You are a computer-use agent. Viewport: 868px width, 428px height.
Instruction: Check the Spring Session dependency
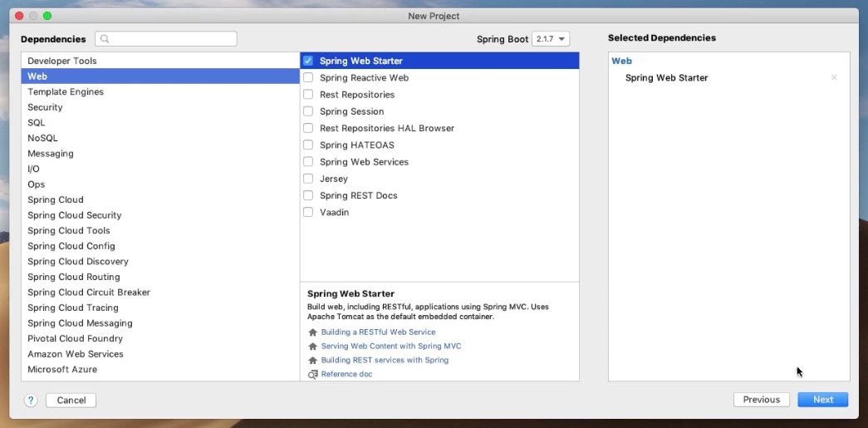308,111
